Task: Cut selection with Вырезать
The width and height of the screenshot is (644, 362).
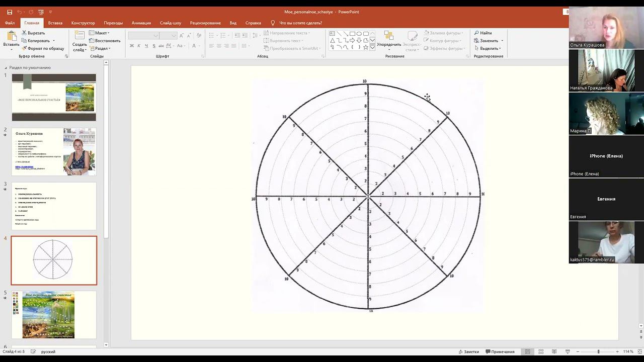Action: coord(33,33)
